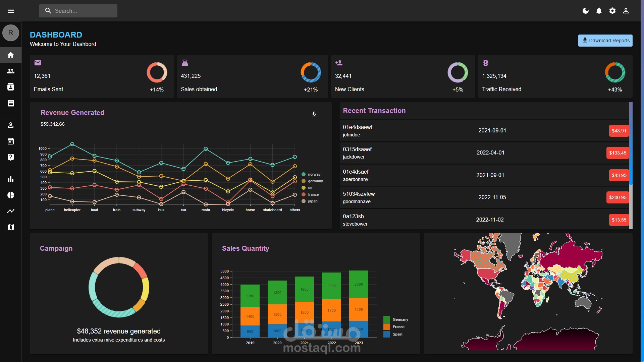
Task: Open Manage Team people icon in sidebar
Action: pos(11,71)
